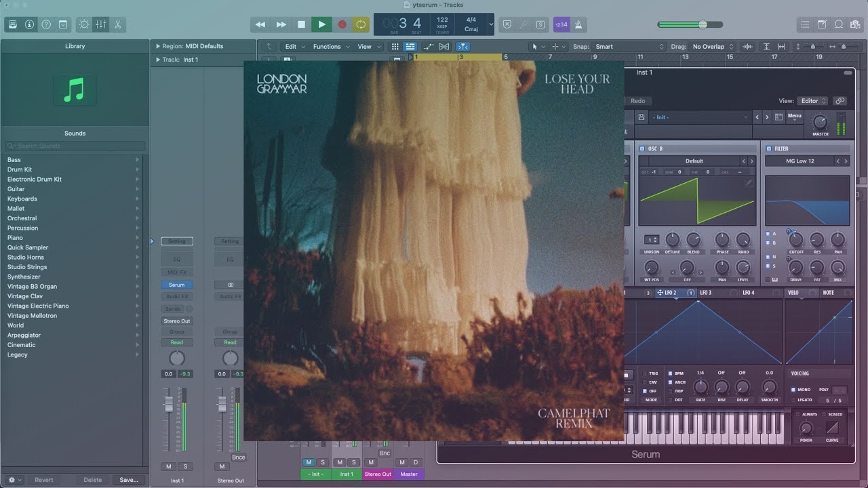The height and width of the screenshot is (488, 868).
Task: Open the Loop Browser button
Action: coord(839,24)
